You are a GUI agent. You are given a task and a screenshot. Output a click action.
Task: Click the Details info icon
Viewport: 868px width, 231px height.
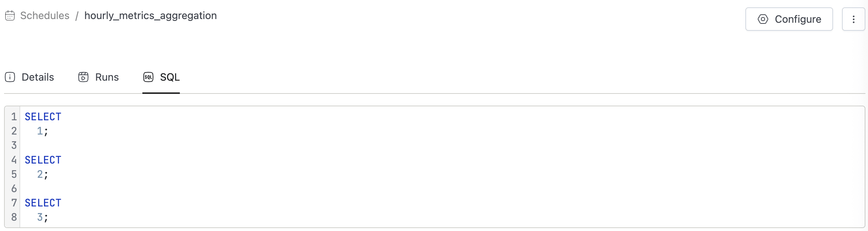coord(10,77)
